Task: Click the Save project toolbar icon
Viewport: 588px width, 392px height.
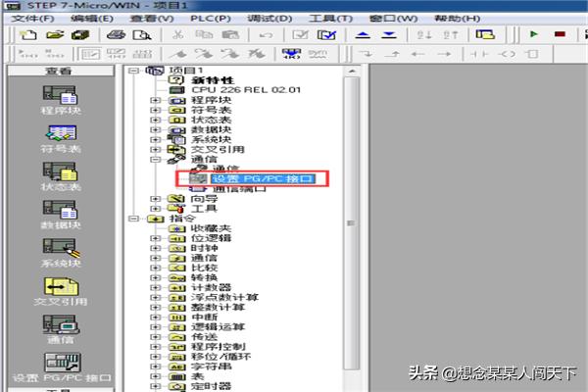Action: [80, 35]
